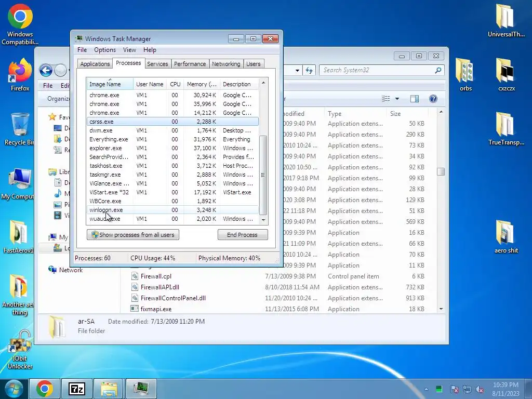Open the Recycle Bin on the desktop

pos(20,129)
